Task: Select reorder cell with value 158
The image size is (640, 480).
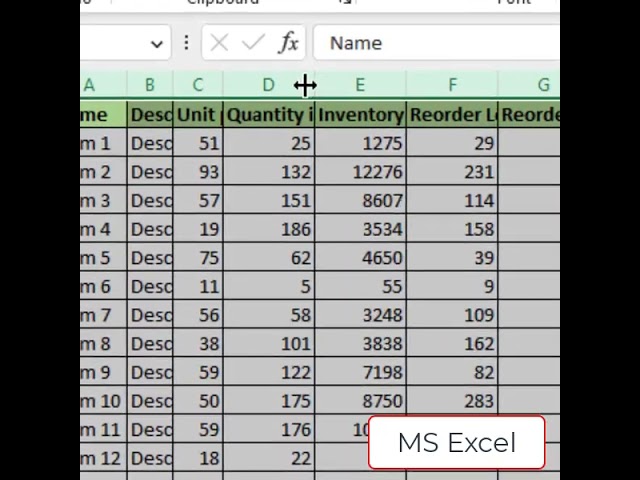Action: (452, 229)
